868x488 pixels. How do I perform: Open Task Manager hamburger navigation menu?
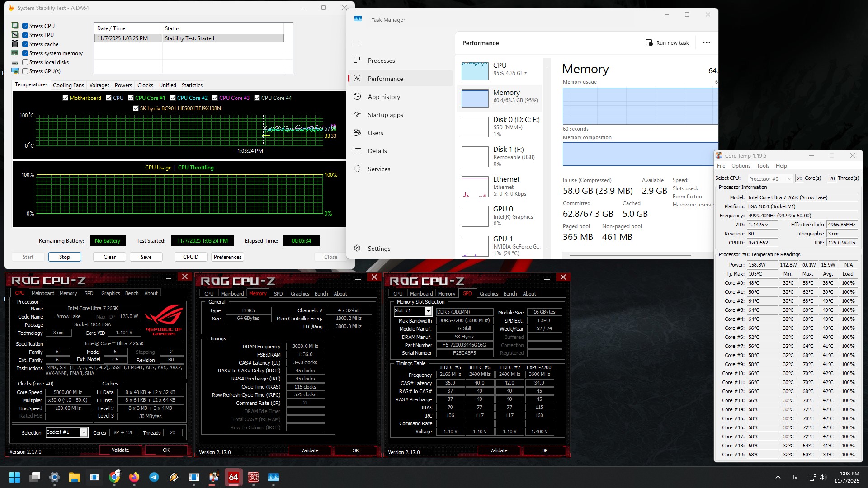[357, 42]
